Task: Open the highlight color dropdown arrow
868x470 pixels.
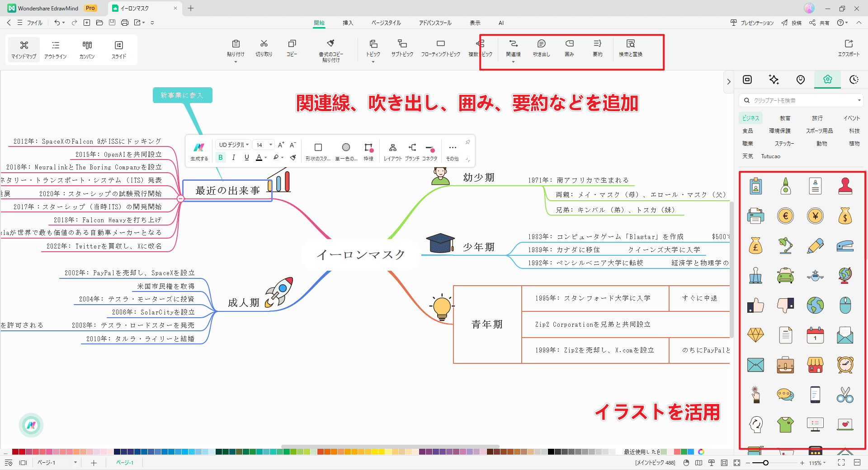Action: 282,157
